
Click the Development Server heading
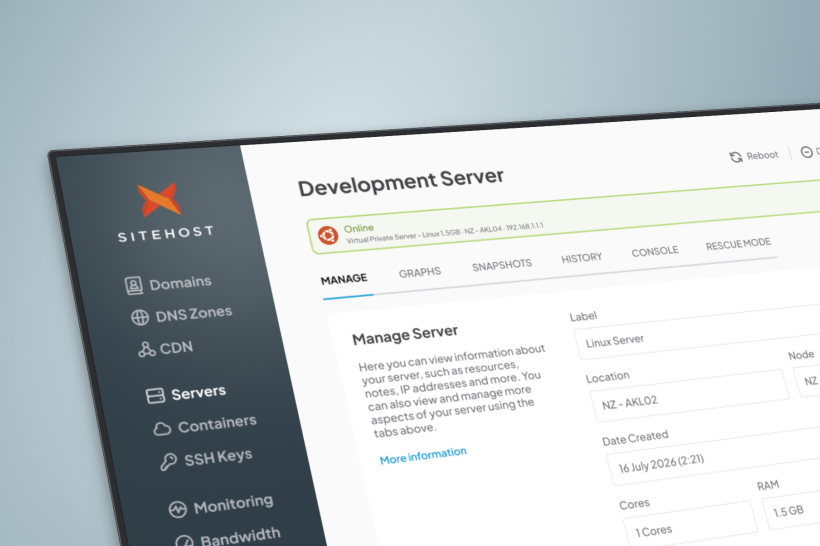tap(401, 181)
